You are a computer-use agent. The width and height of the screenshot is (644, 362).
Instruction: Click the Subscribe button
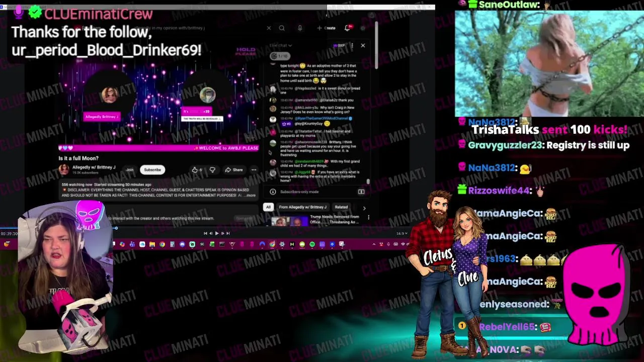point(152,170)
